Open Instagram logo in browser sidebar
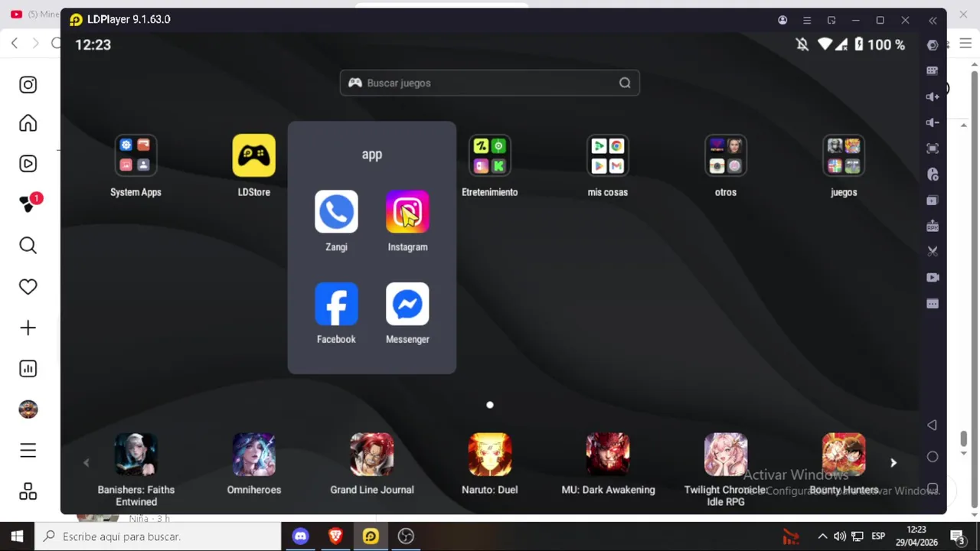Viewport: 980px width, 551px height. coord(28,84)
